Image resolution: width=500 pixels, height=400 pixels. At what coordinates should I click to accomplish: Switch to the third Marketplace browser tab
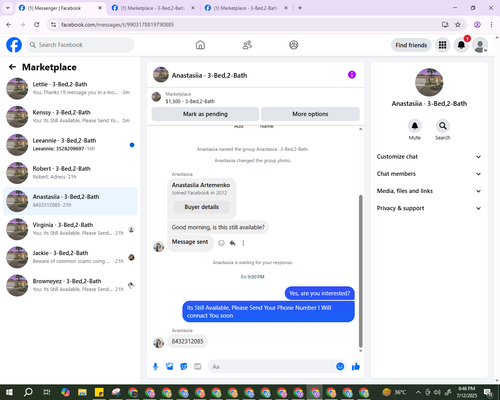point(245,8)
